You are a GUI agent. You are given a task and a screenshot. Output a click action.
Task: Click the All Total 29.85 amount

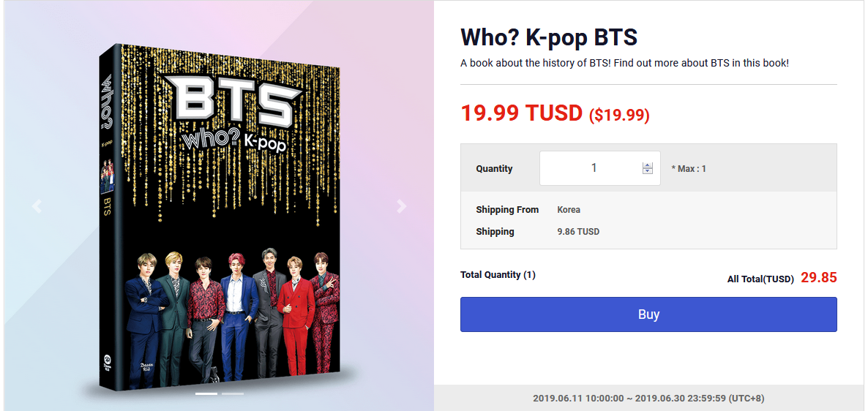[818, 278]
